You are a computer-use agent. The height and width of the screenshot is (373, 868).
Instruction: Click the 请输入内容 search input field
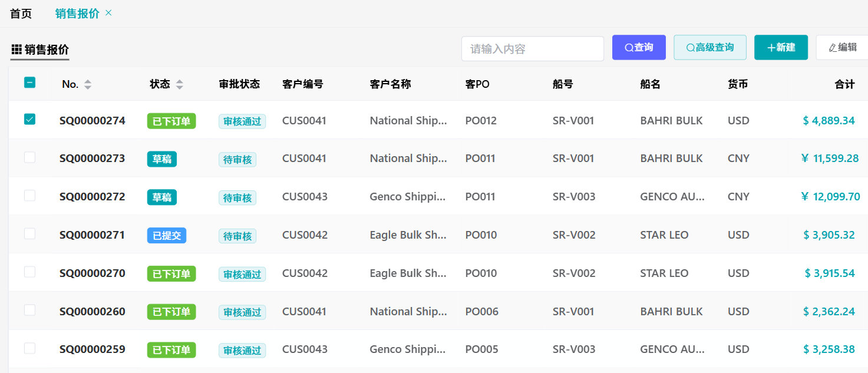pyautogui.click(x=532, y=49)
